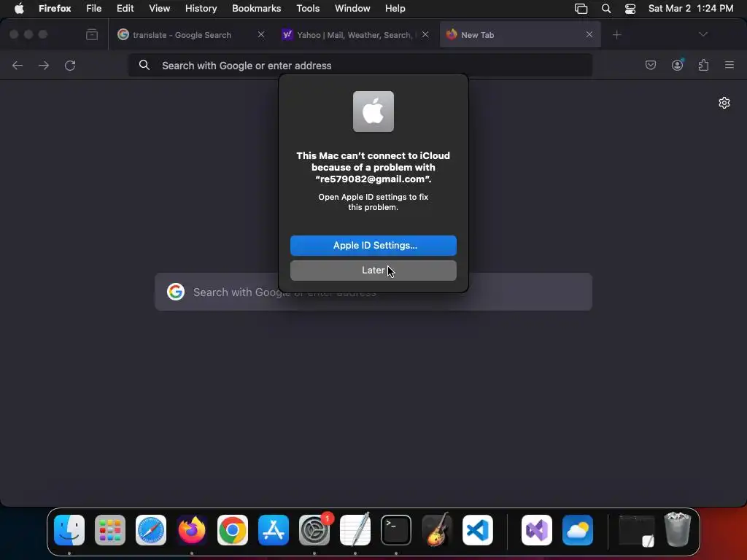Switch to the translate - Google Search tab
The height and width of the screenshot is (560, 747).
tap(190, 35)
